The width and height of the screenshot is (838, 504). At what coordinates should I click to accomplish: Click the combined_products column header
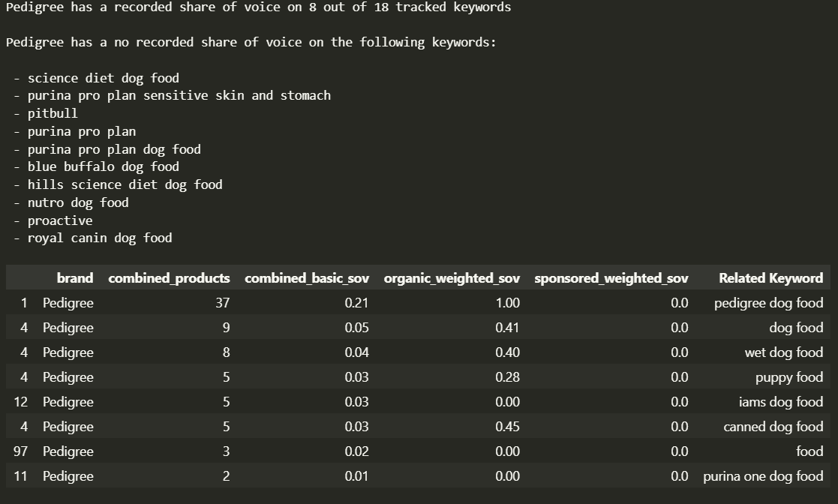click(x=169, y=278)
